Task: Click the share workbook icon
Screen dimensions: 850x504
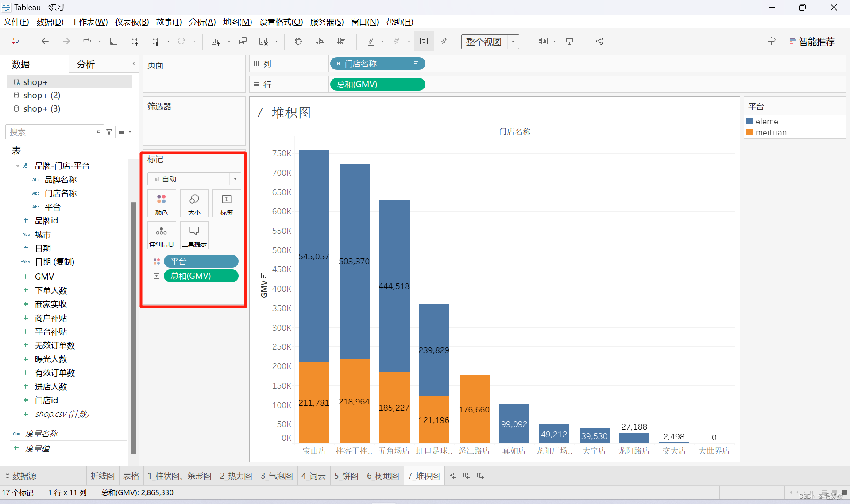Action: point(599,41)
